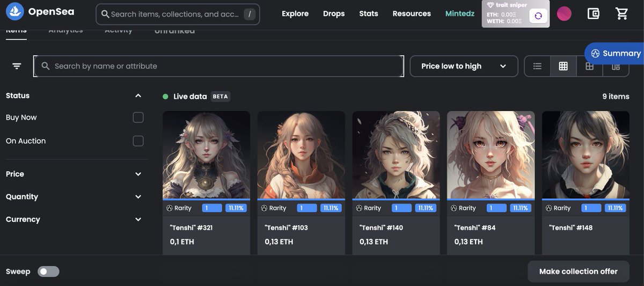Click the pink profile avatar
Viewport: 644px width, 286px height.
[564, 14]
